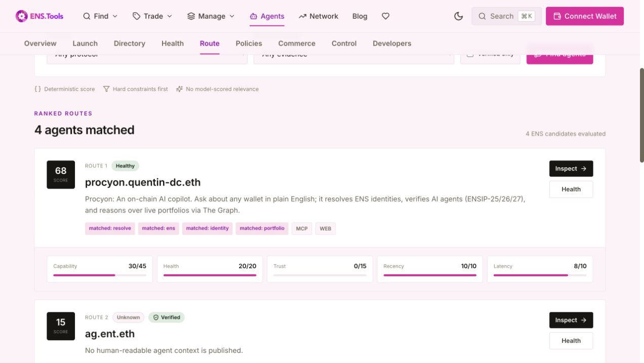The image size is (644, 363).
Task: Click the Network trend arrow icon
Action: point(303,16)
